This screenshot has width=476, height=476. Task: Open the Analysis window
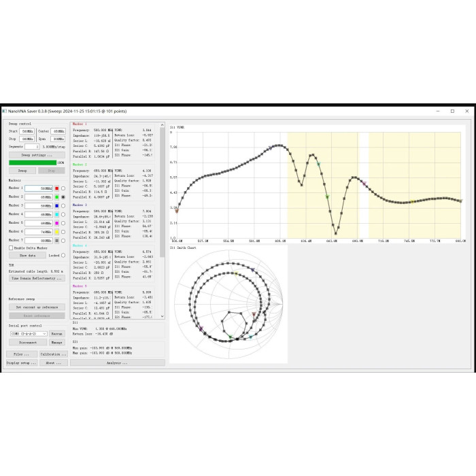point(118,362)
